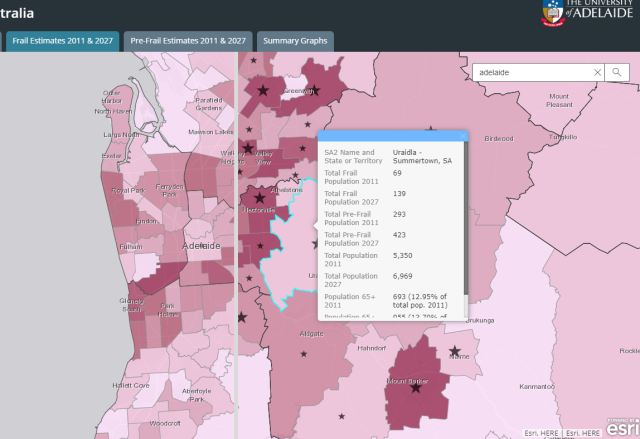Click the star marker beside Valley View
This screenshot has width=640, height=439.
point(248,148)
